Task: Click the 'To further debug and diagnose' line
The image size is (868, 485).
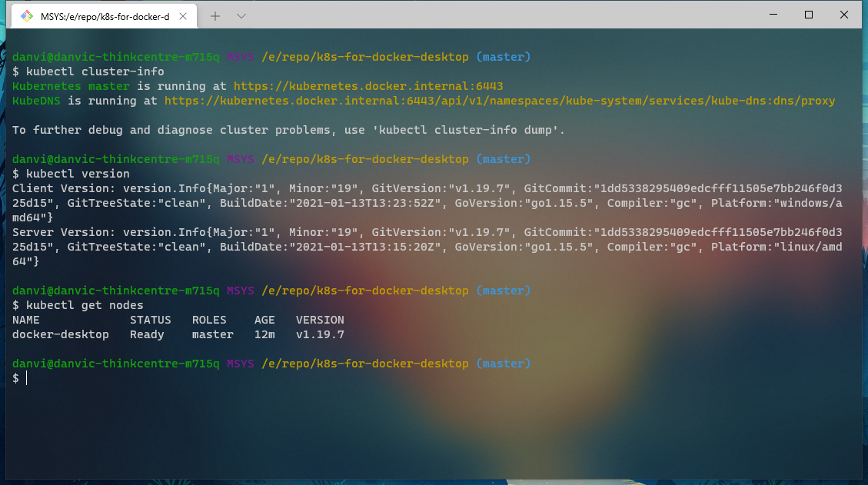Action: 288,130
